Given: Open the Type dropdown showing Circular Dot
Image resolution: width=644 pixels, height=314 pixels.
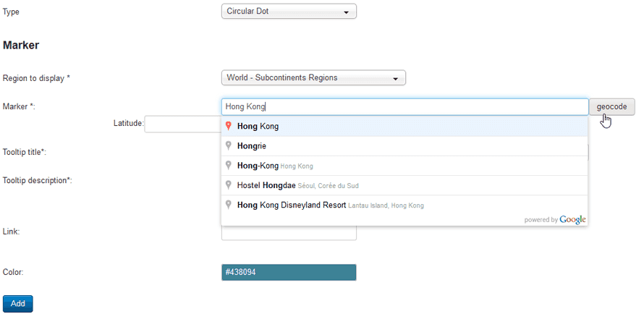Looking at the screenshot, I should (288, 12).
